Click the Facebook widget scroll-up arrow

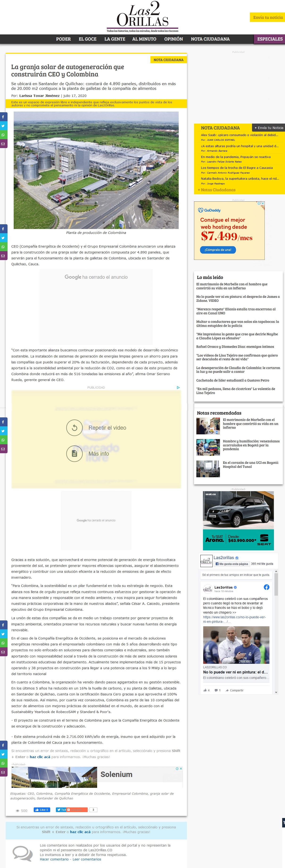tap(276, 572)
